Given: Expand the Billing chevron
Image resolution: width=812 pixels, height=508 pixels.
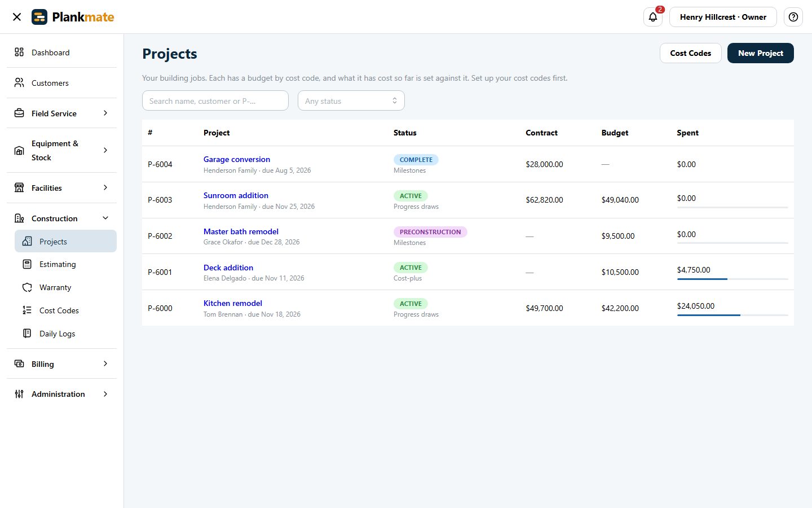Looking at the screenshot, I should [105, 364].
